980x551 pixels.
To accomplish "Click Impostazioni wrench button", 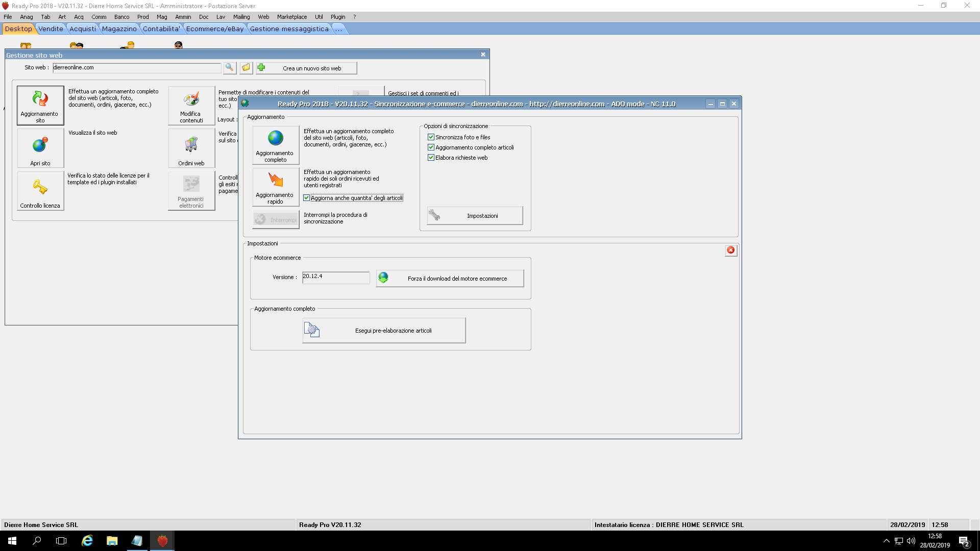I will pos(475,216).
